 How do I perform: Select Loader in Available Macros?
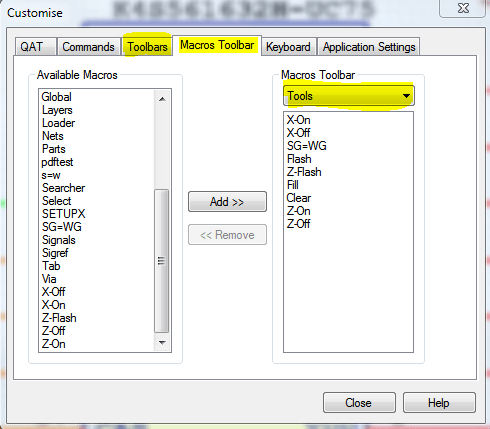58,123
